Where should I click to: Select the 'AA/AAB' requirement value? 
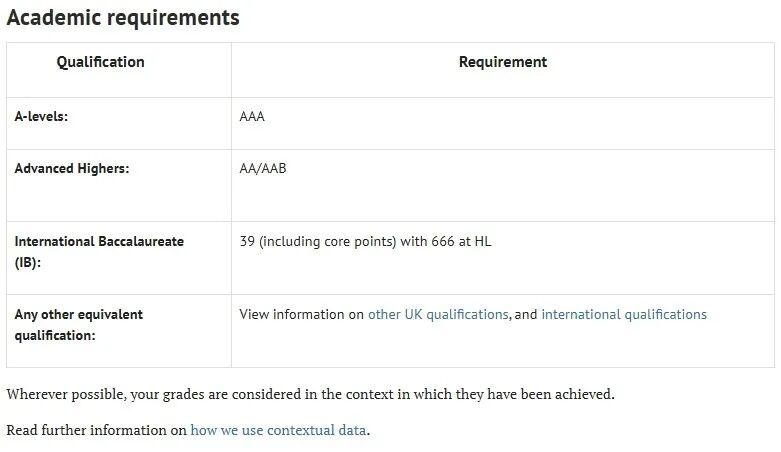[263, 168]
